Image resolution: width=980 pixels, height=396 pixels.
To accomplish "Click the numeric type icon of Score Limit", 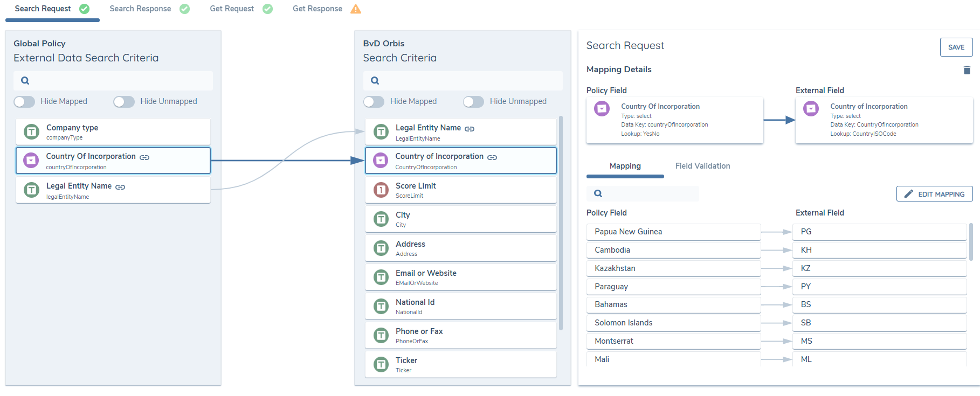I will click(381, 190).
